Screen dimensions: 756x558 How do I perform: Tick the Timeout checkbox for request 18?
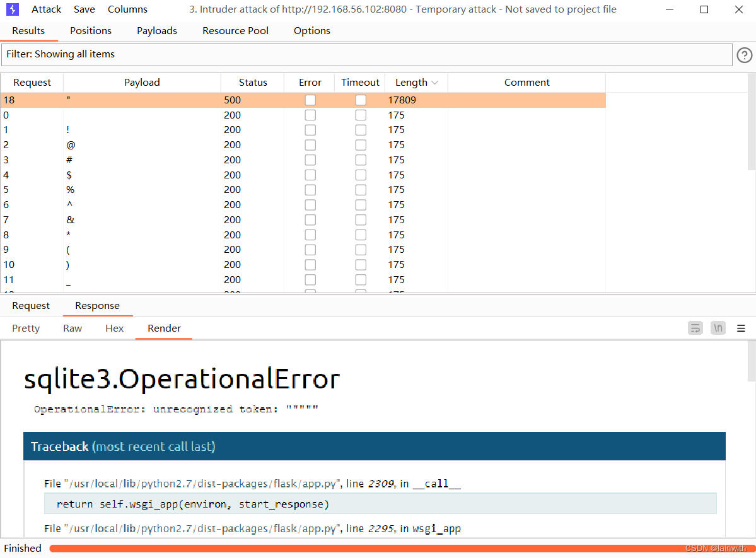pyautogui.click(x=361, y=100)
